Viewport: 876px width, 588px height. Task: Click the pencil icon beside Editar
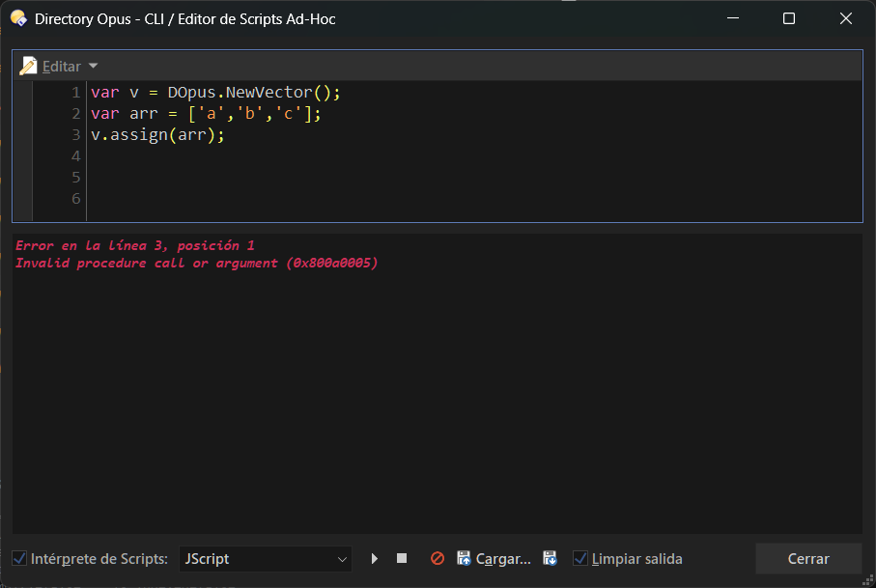pos(28,66)
